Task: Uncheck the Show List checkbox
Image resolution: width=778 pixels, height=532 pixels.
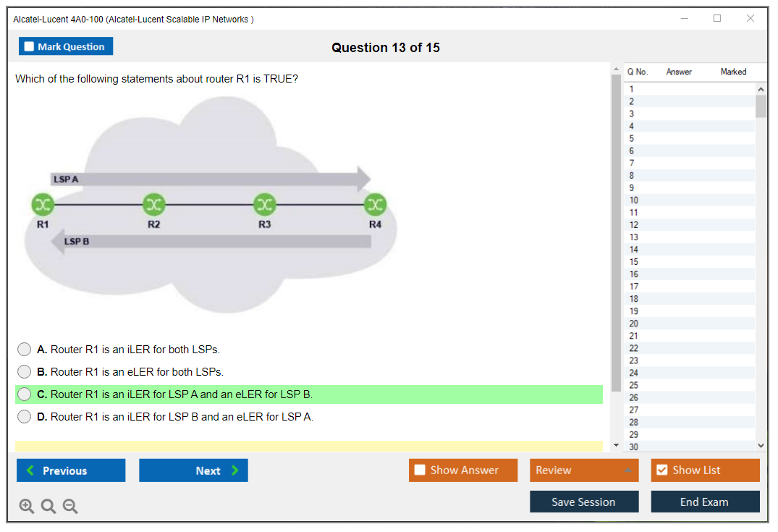Action: coord(661,470)
